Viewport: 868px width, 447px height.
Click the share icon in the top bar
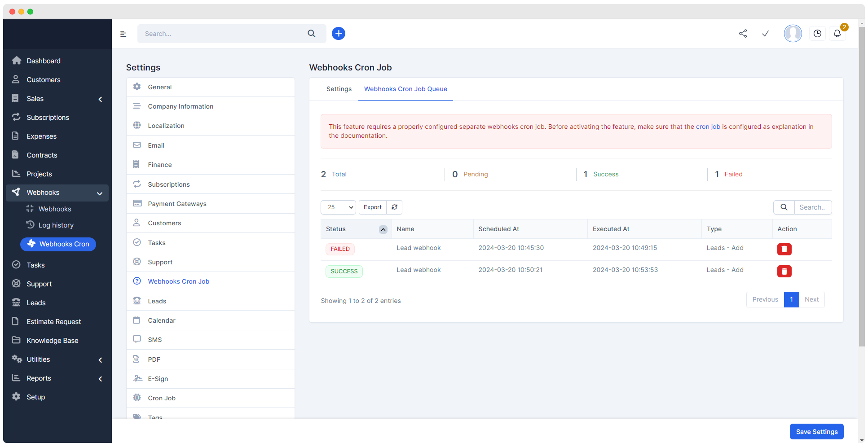(743, 33)
